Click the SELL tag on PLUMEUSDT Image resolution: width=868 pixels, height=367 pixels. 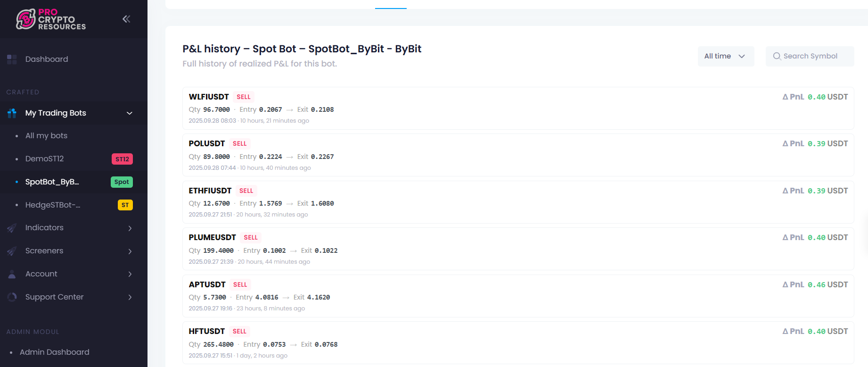[251, 237]
